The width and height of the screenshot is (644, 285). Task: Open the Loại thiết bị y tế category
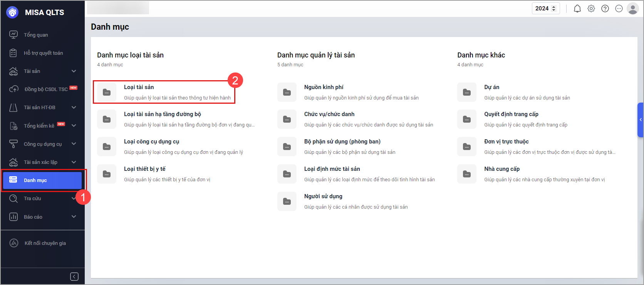(154, 174)
